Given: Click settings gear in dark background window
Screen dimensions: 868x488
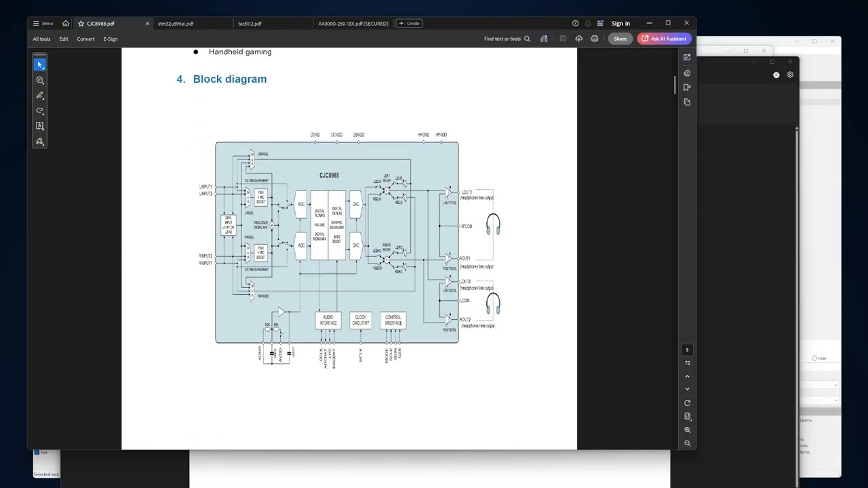Looking at the screenshot, I should (x=790, y=75).
